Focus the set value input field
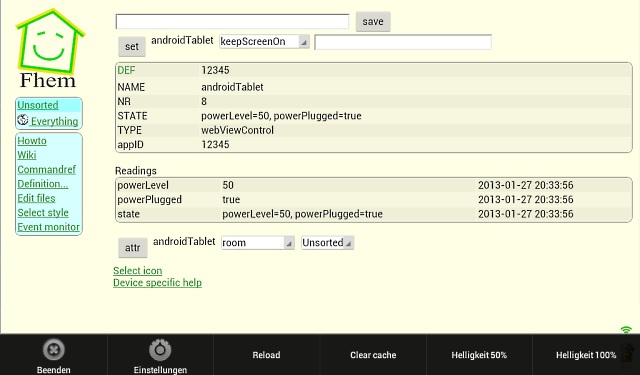Image resolution: width=640 pixels, height=375 pixels. point(403,42)
